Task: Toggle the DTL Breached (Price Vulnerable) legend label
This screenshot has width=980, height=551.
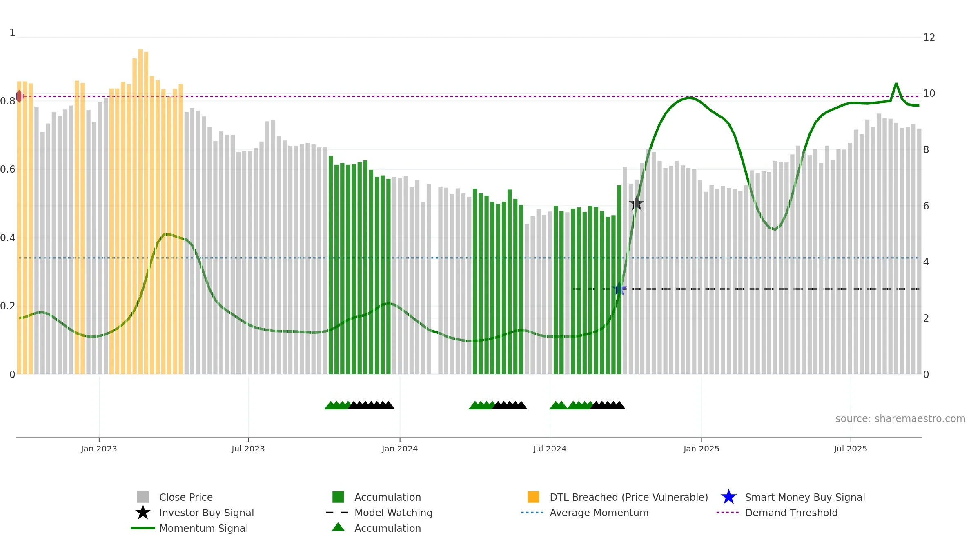Action: [x=629, y=497]
